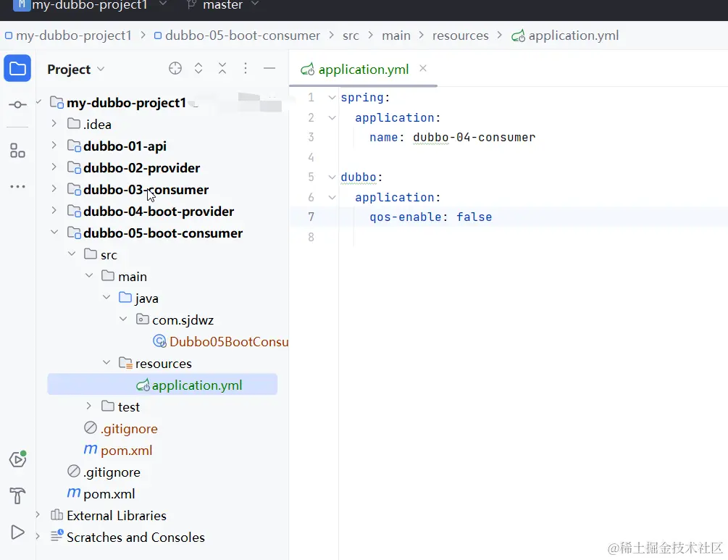Click the com.sjdwz package icon

[143, 319]
